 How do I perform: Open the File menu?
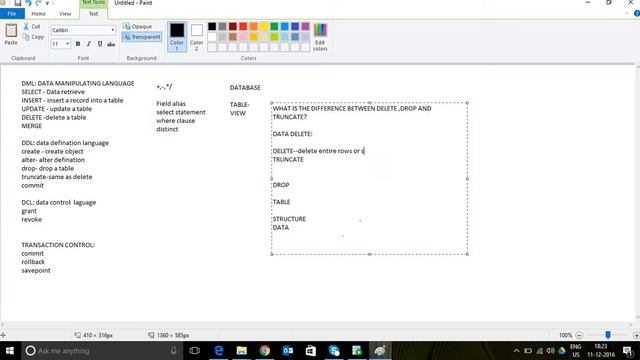click(x=12, y=13)
